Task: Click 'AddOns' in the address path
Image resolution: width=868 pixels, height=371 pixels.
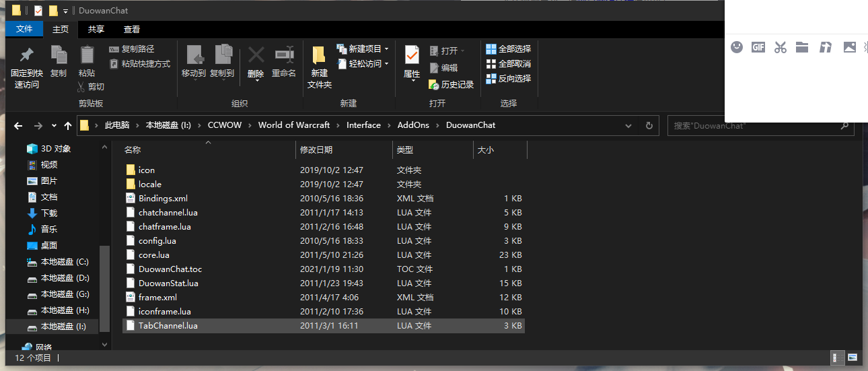Action: pos(413,125)
